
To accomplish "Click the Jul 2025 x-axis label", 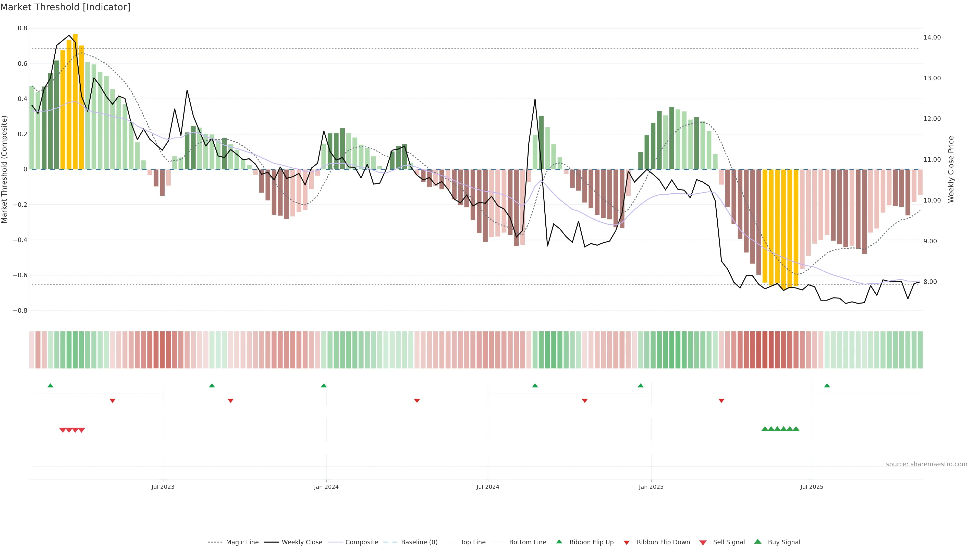I will point(812,487).
